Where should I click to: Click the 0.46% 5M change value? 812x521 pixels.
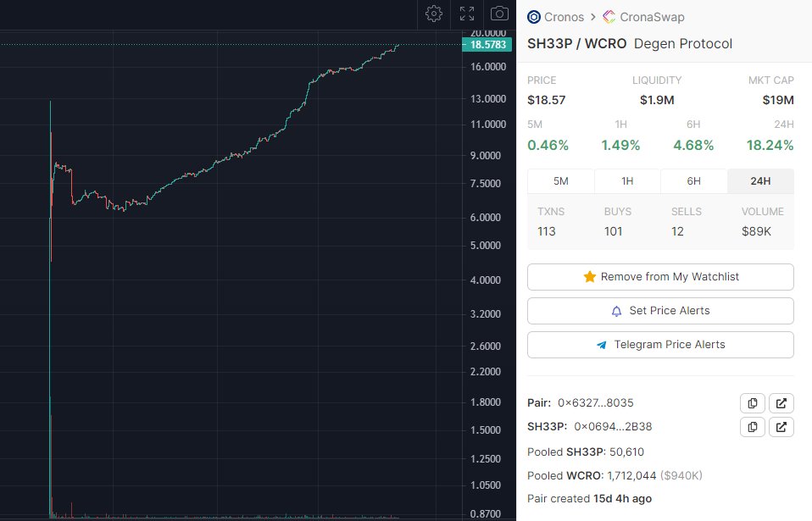pos(548,146)
